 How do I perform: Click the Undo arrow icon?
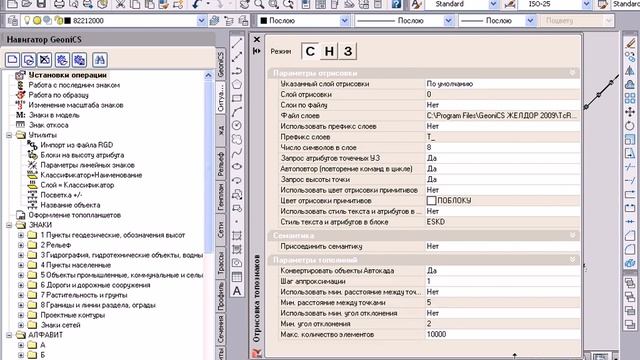tap(197, 4)
